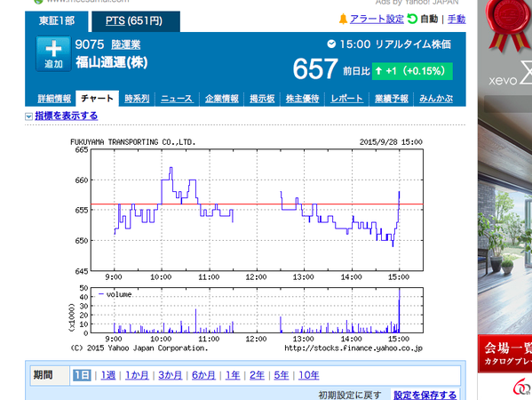
Task: Select the チャート tab
Action: pyautogui.click(x=97, y=99)
